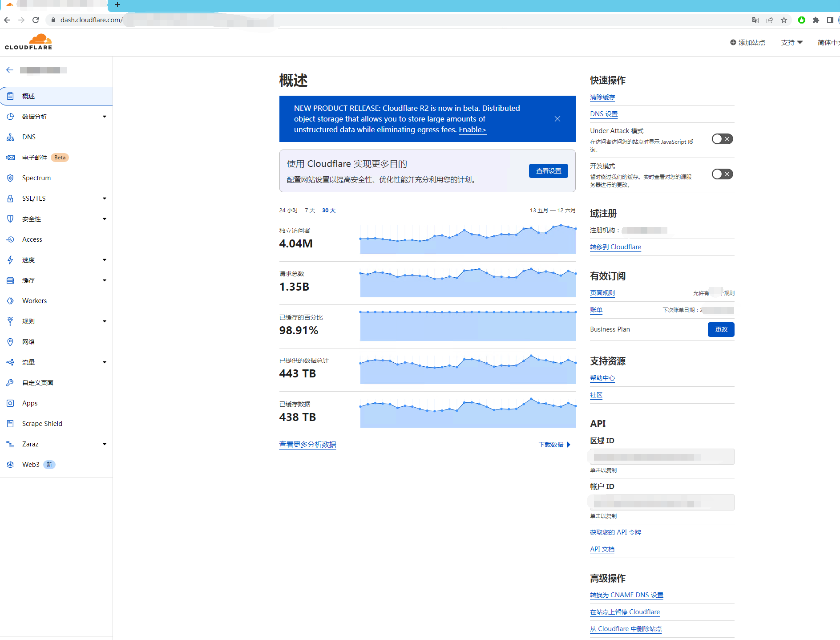The height and width of the screenshot is (640, 840).
Task: Open the 支持 dropdown in header
Action: coord(792,43)
